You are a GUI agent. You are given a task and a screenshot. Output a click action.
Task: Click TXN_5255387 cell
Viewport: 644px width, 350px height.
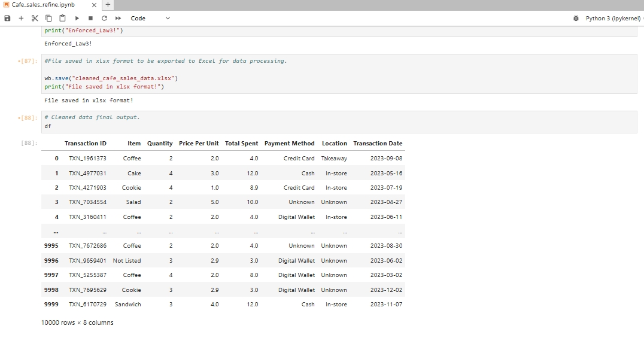pyautogui.click(x=87, y=275)
